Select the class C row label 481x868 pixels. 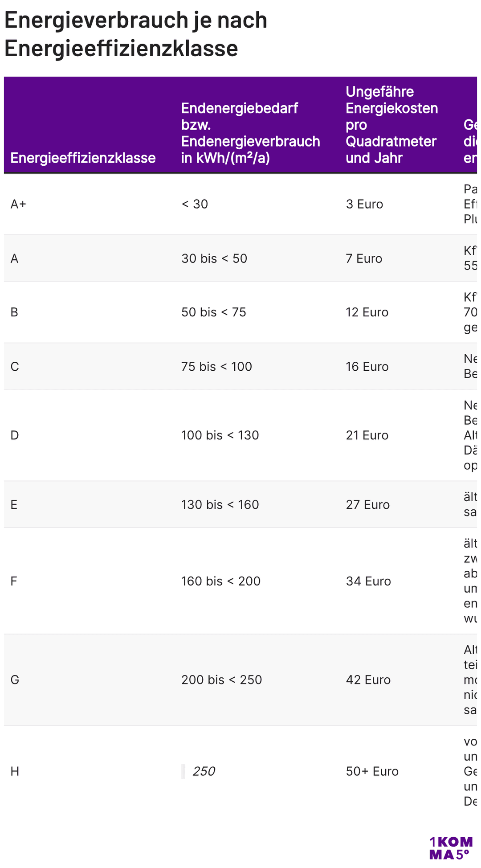[x=15, y=367]
